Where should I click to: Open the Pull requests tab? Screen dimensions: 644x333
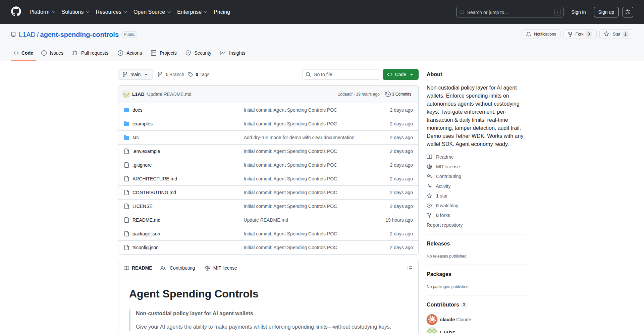tap(91, 53)
